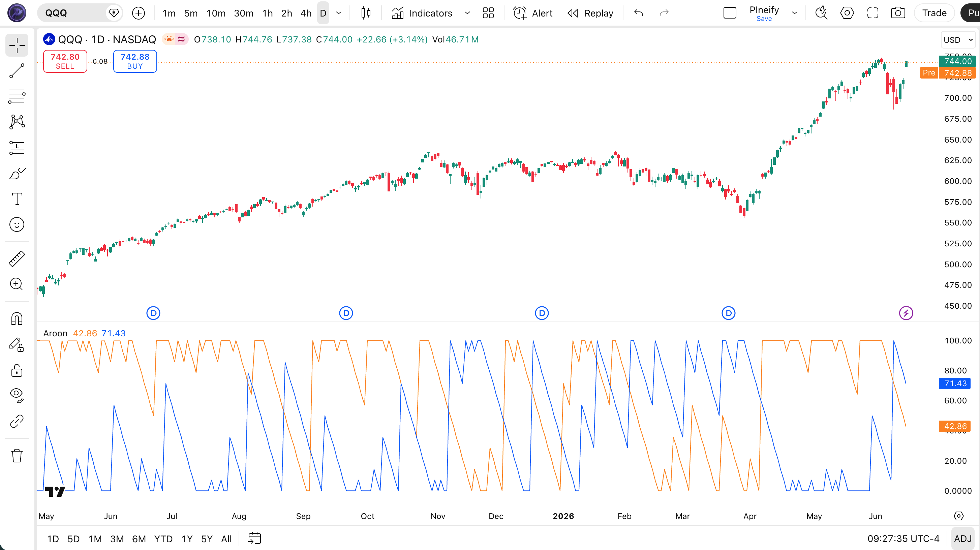Switch to the 5m timeframe
The width and height of the screenshot is (980, 550).
[x=191, y=13]
